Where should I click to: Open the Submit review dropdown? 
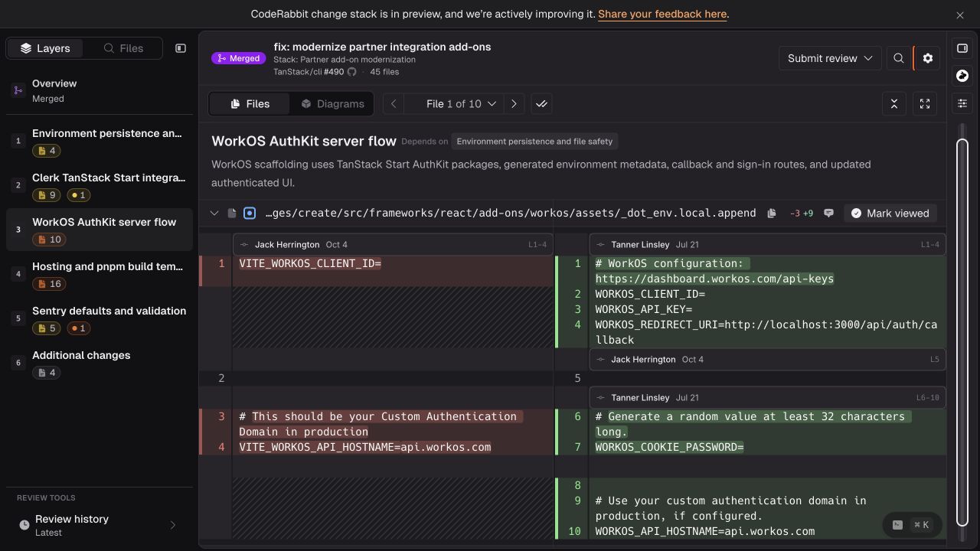click(830, 58)
